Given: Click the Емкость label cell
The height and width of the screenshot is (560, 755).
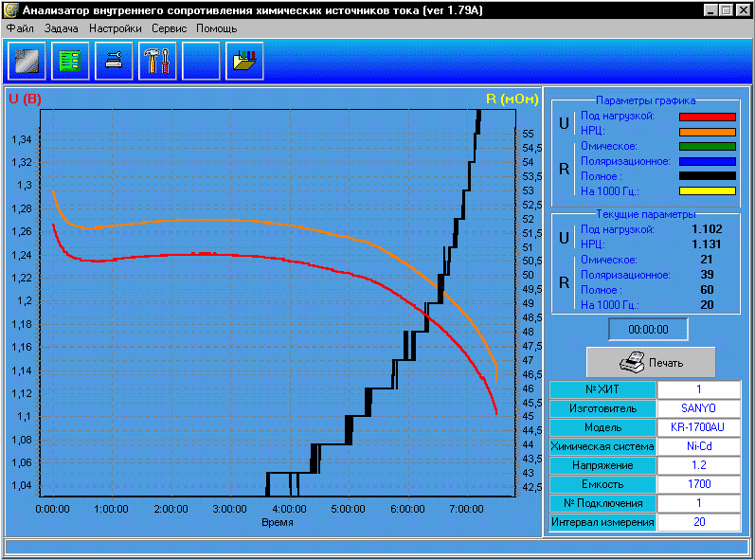Looking at the screenshot, I should click(602, 484).
